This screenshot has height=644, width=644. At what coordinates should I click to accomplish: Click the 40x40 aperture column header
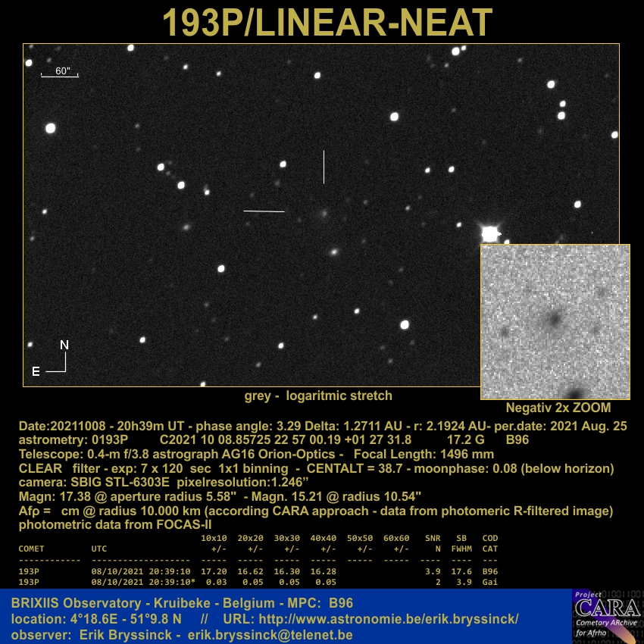tap(324, 538)
